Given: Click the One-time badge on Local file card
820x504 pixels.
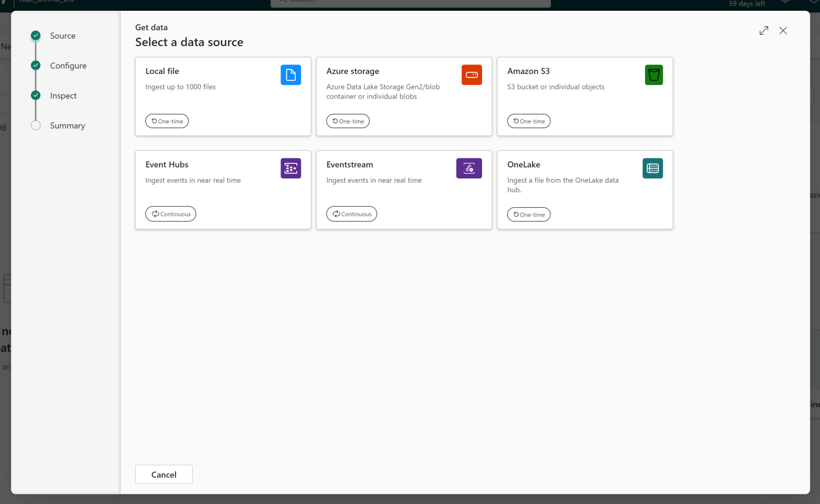Looking at the screenshot, I should [x=167, y=121].
